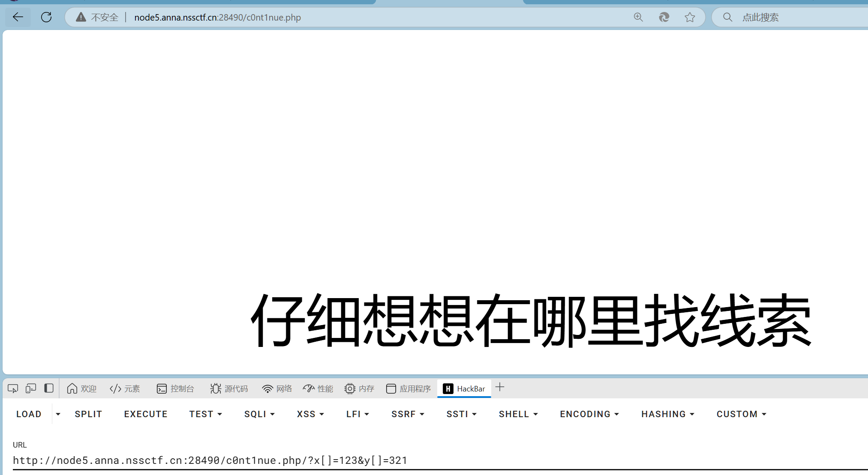The image size is (868, 475).
Task: Open the LOAD dropdown arrow in HackBar
Action: tap(58, 414)
